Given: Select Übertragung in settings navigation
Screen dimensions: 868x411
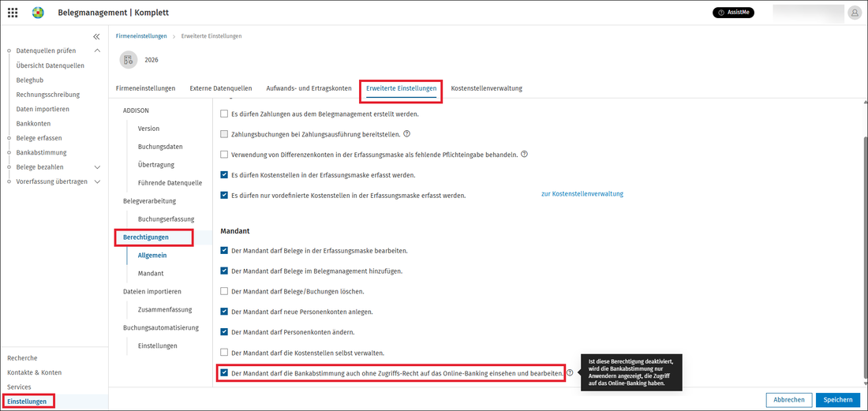Looking at the screenshot, I should point(157,165).
